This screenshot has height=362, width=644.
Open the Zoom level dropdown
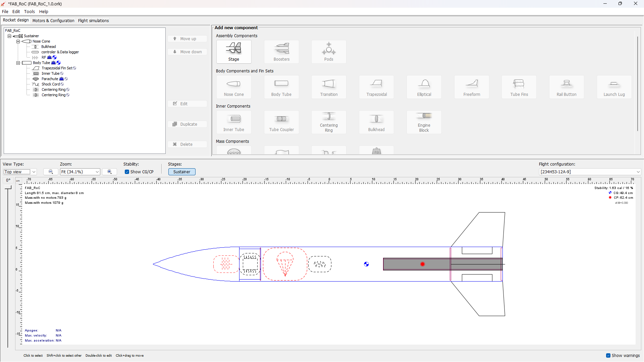pos(80,172)
